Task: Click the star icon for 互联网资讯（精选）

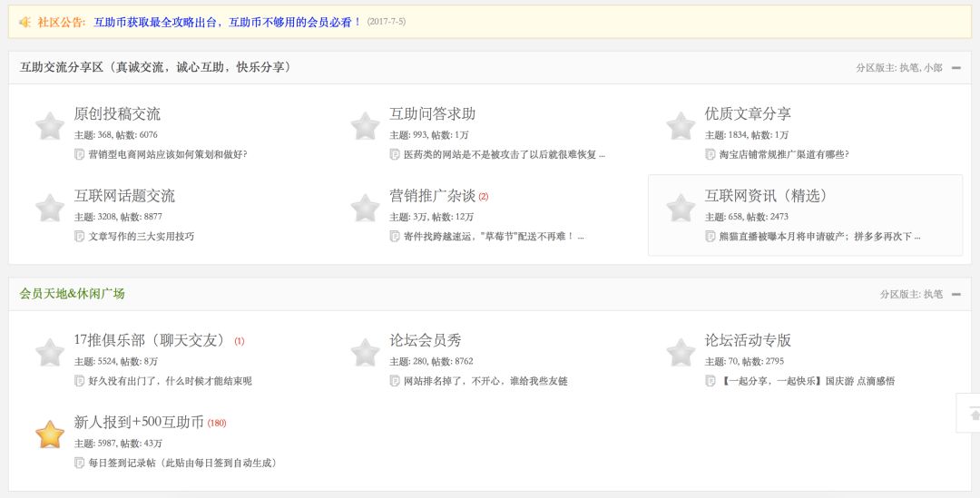Action: [681, 208]
